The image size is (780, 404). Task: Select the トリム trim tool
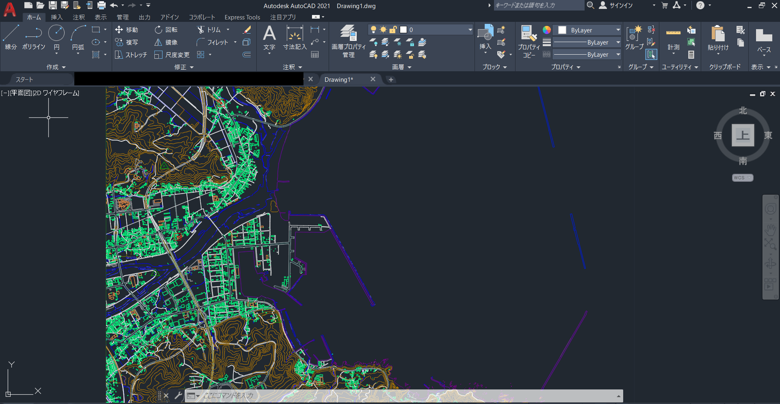coord(209,30)
